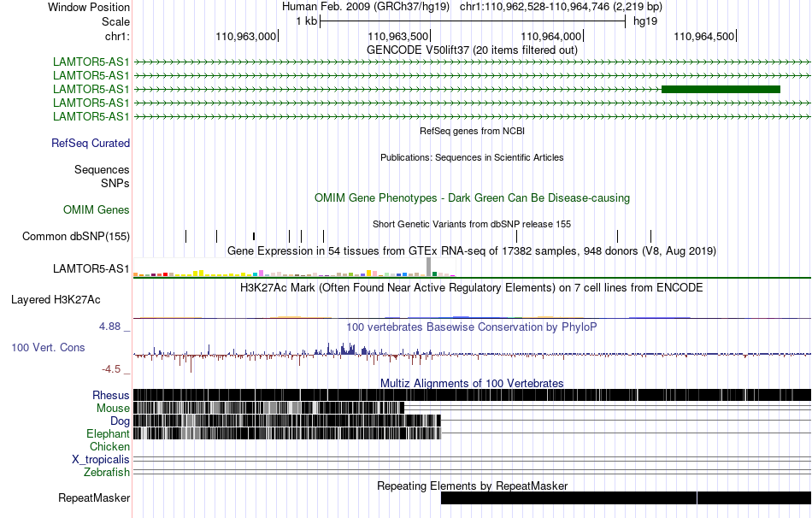The image size is (812, 518).
Task: Open the RepeatMasker track label
Action: point(94,497)
